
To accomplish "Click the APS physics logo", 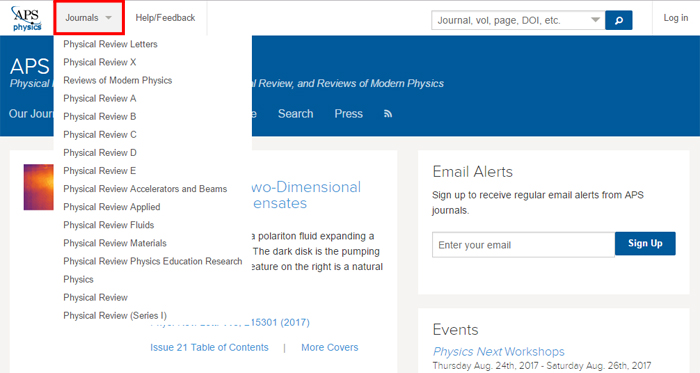I will [27, 18].
